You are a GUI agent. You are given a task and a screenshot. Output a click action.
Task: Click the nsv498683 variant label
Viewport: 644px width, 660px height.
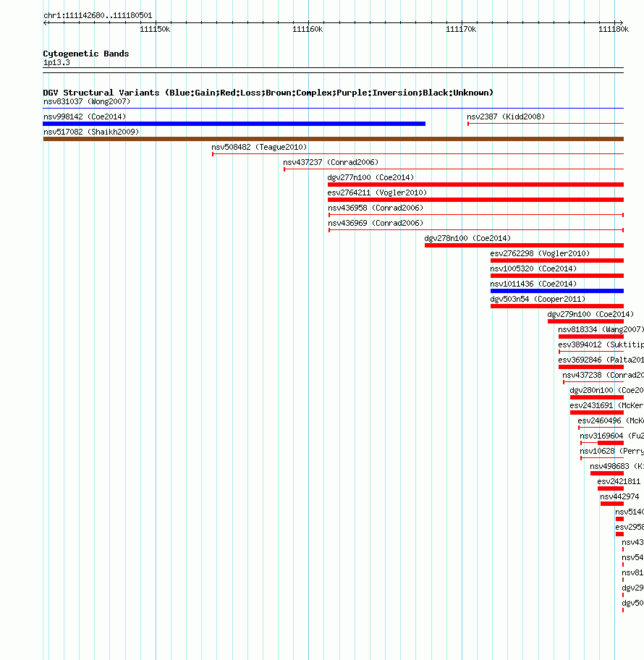click(617, 465)
